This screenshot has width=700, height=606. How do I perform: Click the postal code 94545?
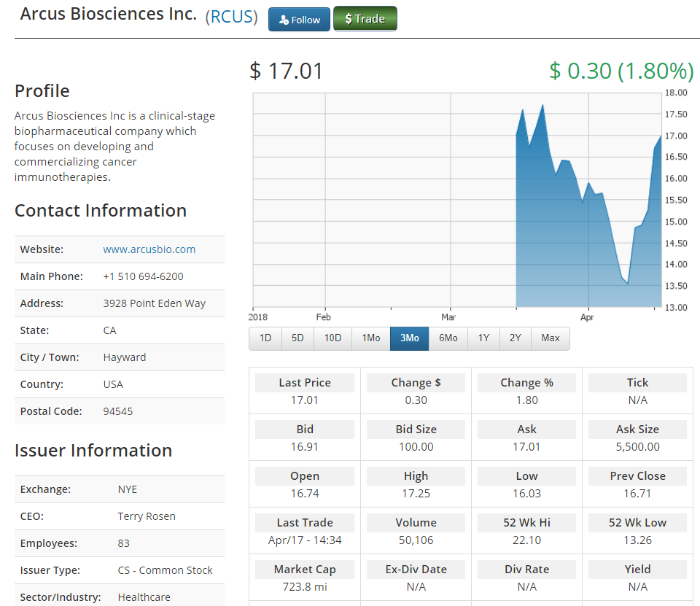pos(118,411)
